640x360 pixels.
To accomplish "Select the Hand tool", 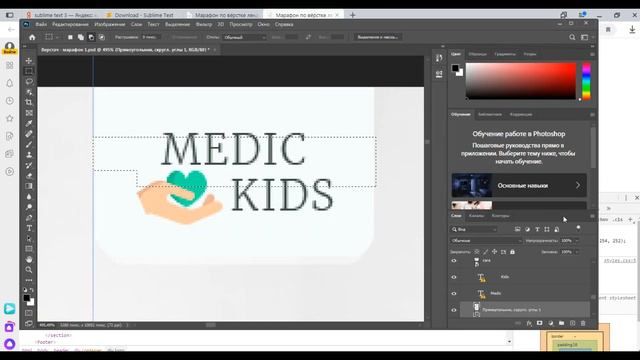I will pos(29,259).
